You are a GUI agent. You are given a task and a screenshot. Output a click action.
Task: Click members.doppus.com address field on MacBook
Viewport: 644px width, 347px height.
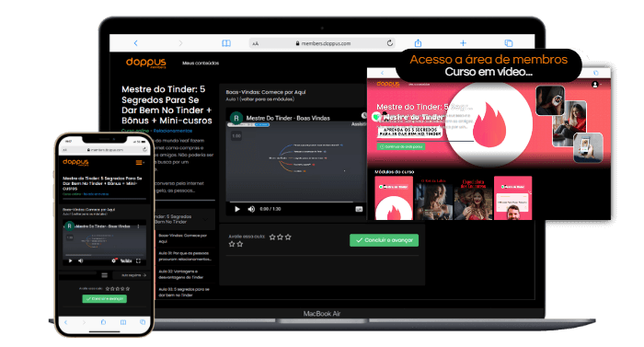[323, 43]
